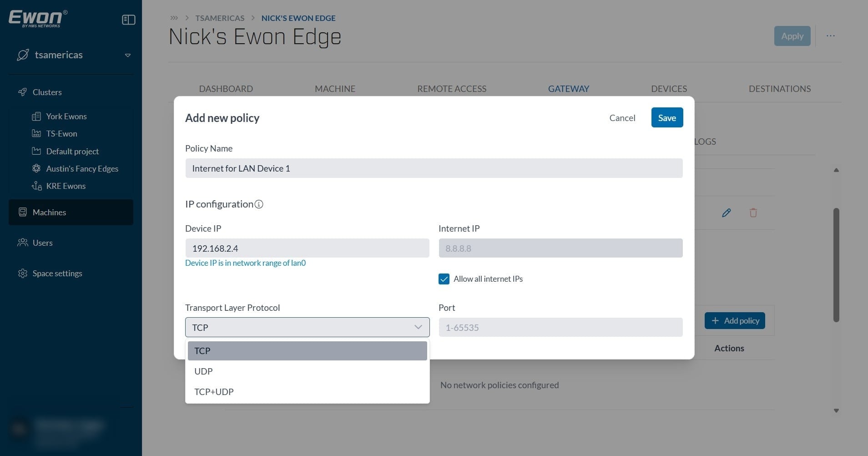Viewport: 868px width, 456px height.
Task: Click the Apply button
Action: coord(792,36)
